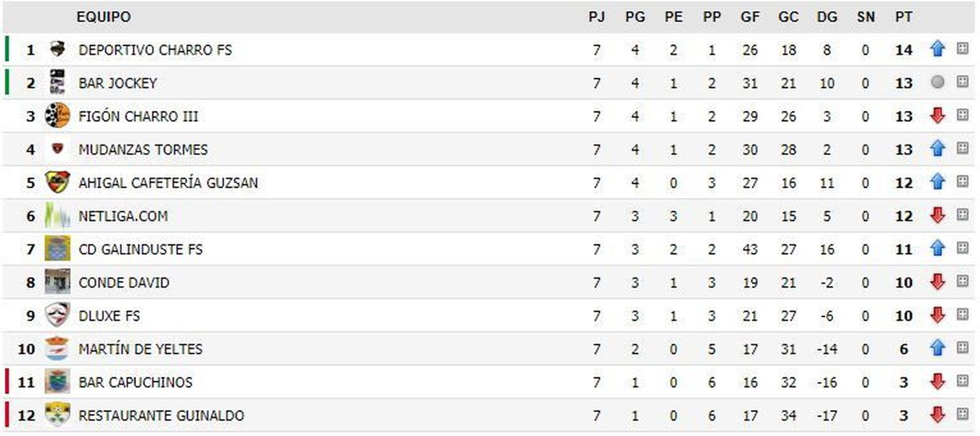
Task: Click Ahigal Cafetería Guzsan shield logo
Action: click(x=57, y=182)
